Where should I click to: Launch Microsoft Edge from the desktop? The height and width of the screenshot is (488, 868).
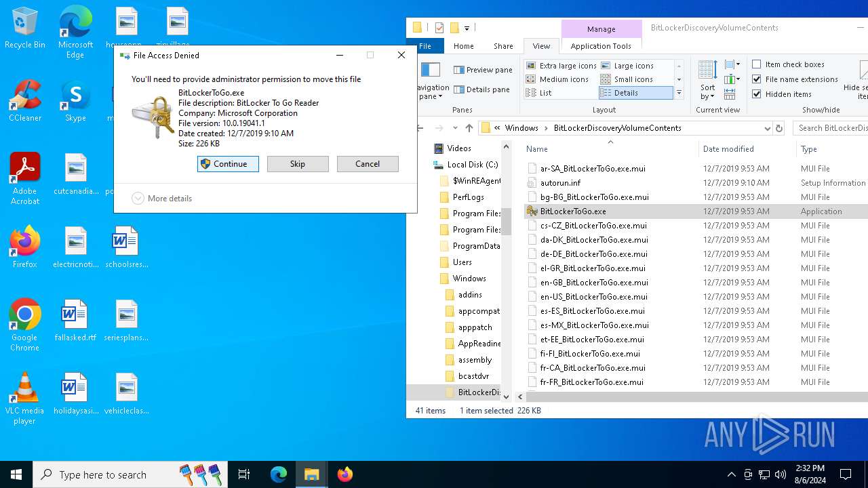point(75,33)
